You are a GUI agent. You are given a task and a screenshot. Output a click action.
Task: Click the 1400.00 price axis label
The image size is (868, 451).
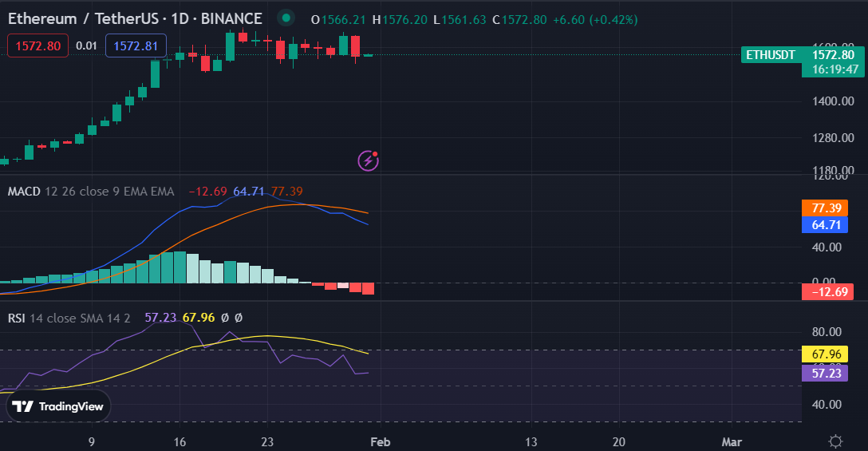point(833,101)
